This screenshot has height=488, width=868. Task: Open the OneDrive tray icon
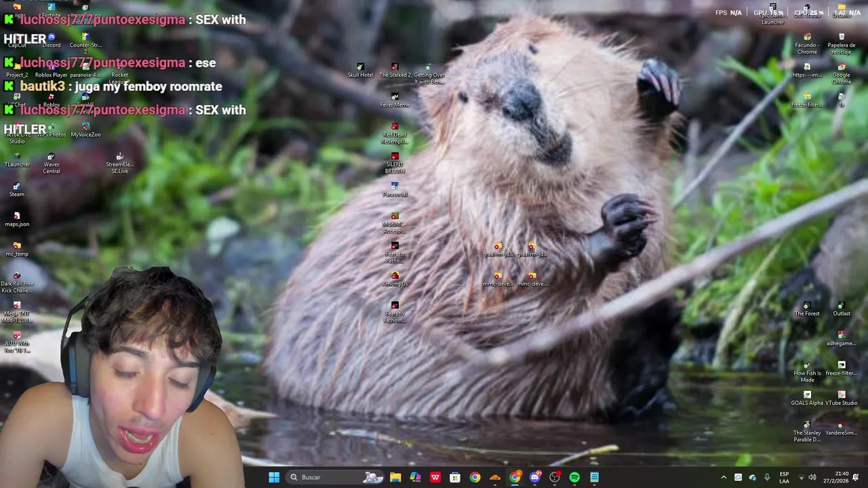[x=753, y=477]
